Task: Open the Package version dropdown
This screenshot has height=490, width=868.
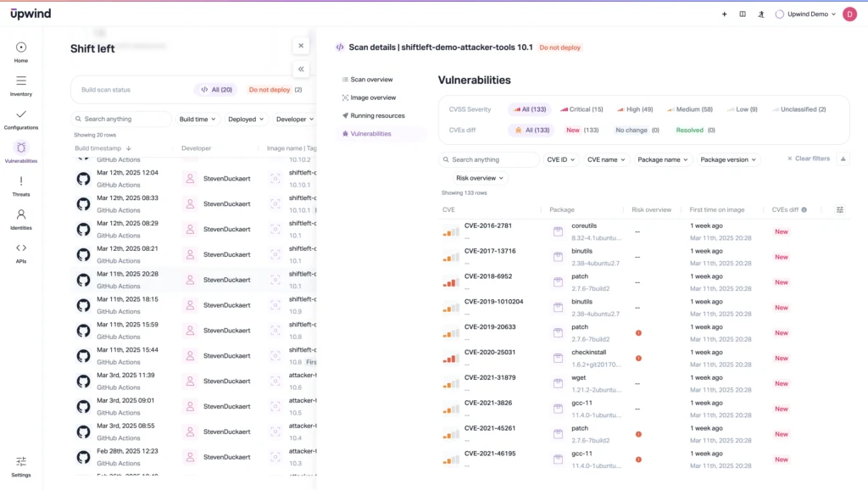Action: coord(728,159)
